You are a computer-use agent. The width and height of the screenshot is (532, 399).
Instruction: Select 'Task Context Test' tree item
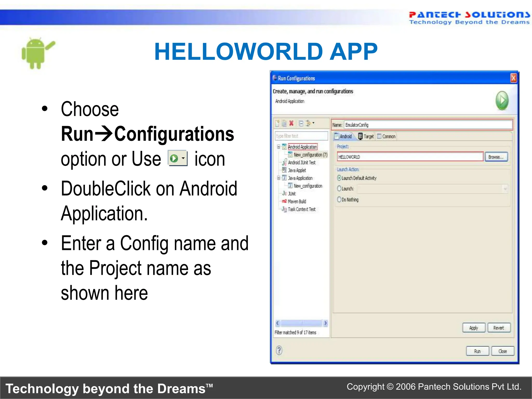click(302, 209)
